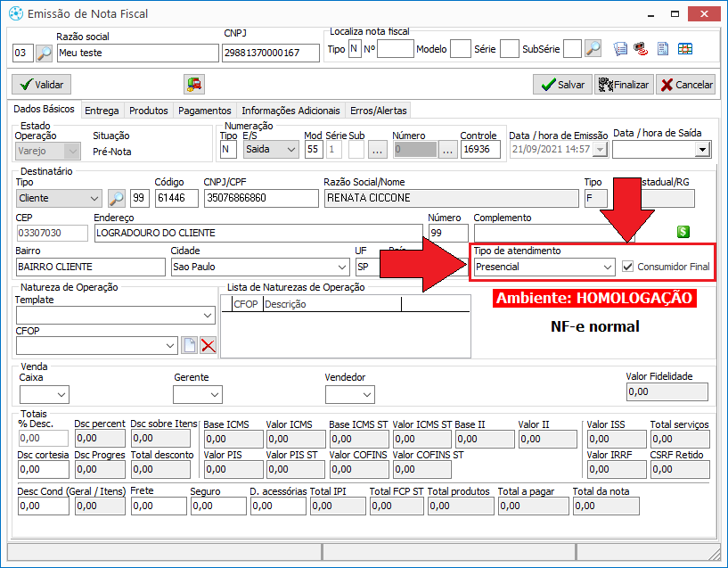Switch to the Dados Básicos tab
Screen dimensions: 728x568
pos(44,109)
